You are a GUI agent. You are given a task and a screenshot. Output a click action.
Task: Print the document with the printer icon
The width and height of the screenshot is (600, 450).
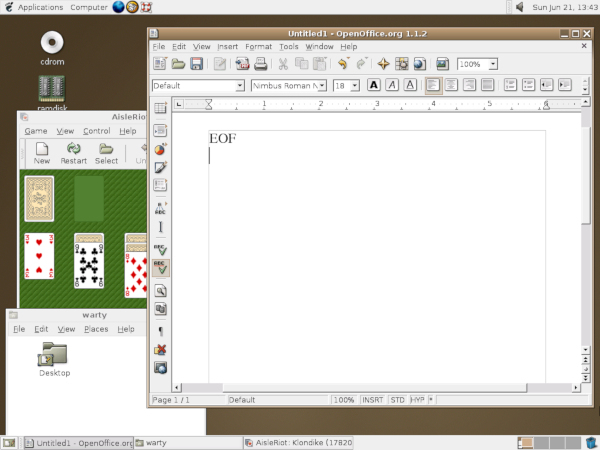pyautogui.click(x=261, y=64)
